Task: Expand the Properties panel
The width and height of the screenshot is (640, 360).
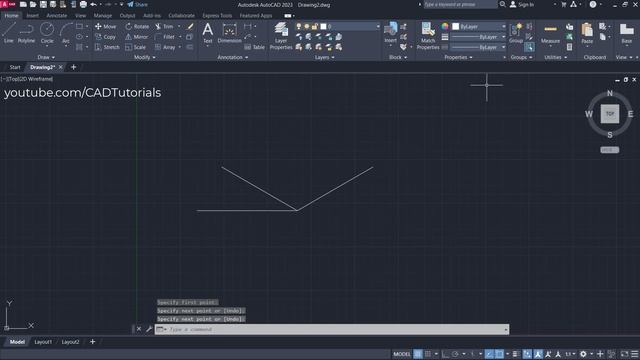Action: point(458,58)
